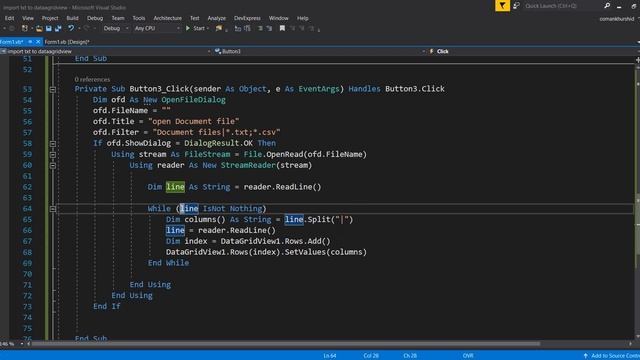640x360 pixels.
Task: Focus the Quick Launch search box
Action: [563, 6]
